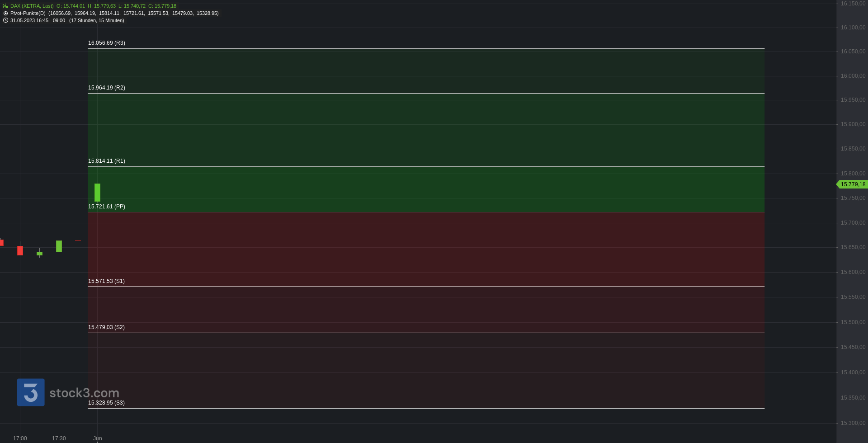This screenshot has height=443, width=868.
Task: Click the 15.328,95 (S3) support label
Action: (106, 403)
